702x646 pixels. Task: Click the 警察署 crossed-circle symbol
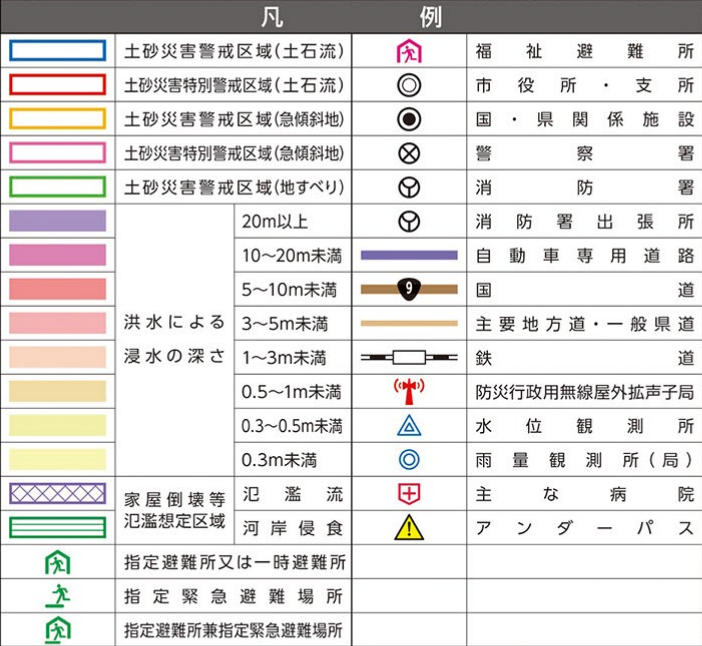[x=408, y=153]
